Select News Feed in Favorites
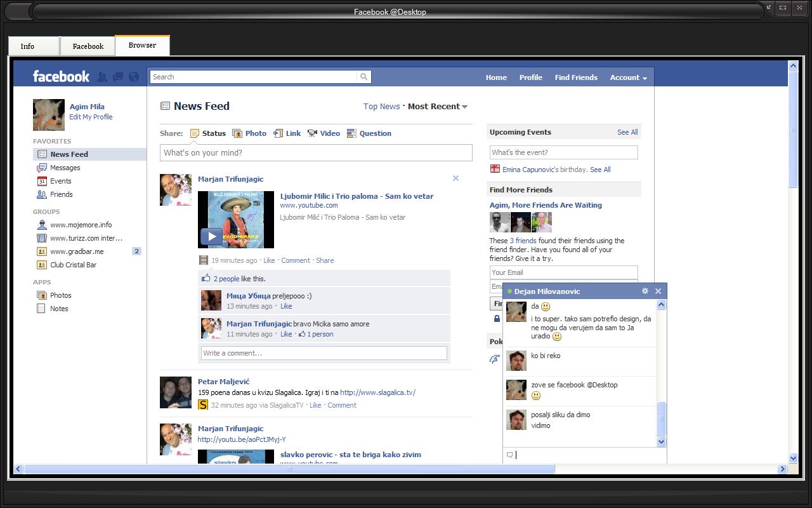Viewport: 812px width, 508px height. pos(89,154)
